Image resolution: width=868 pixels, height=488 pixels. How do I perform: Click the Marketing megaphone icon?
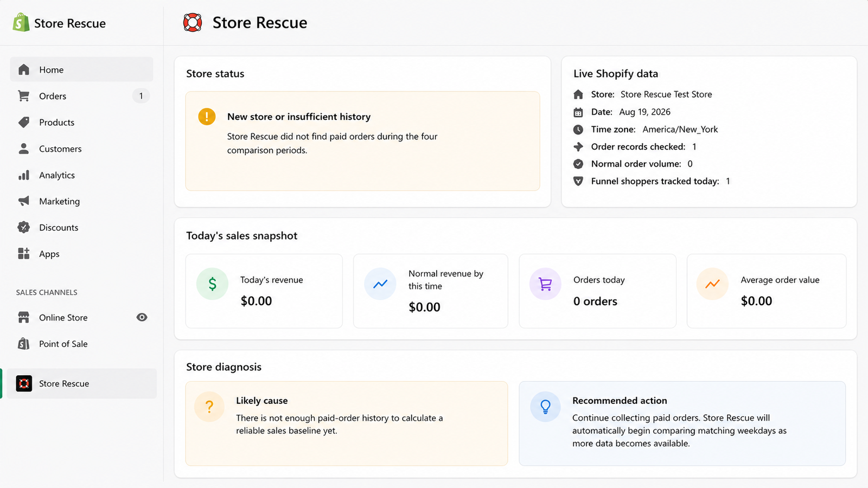coord(24,201)
